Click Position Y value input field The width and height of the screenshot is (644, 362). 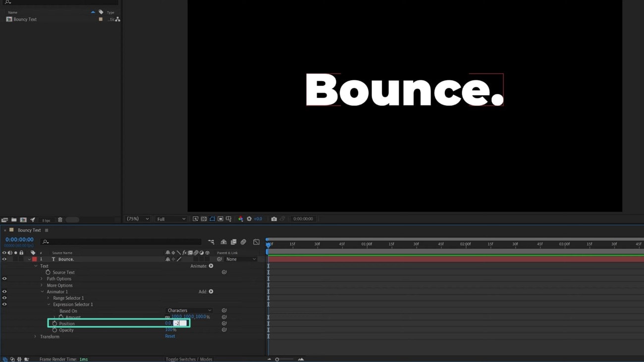[180, 323]
